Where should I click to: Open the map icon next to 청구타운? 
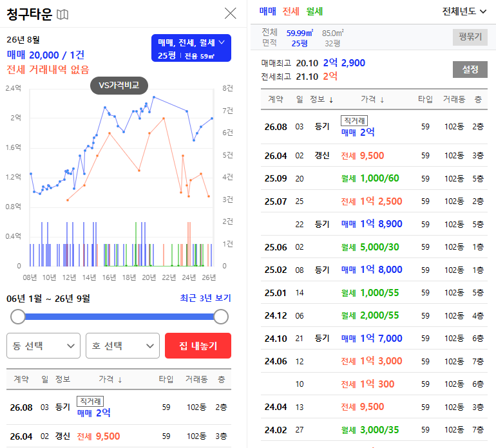click(62, 14)
